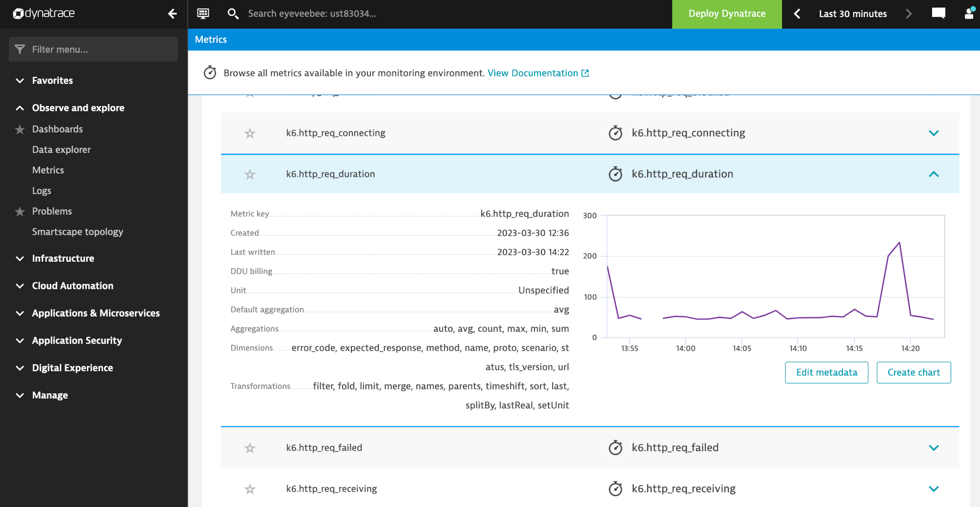Screen dimensions: 980x507
Task: Expand the k6.http_req_failed metric row
Action: pyautogui.click(x=934, y=448)
